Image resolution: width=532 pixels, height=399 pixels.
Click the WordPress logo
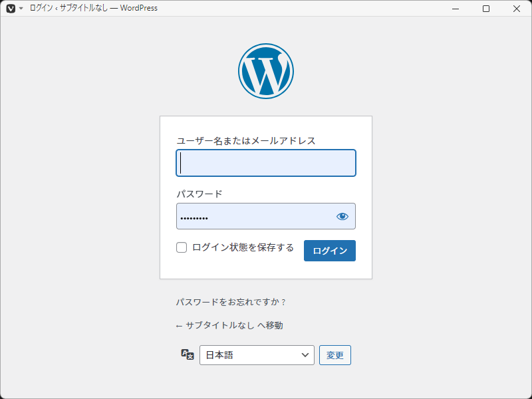[266, 71]
